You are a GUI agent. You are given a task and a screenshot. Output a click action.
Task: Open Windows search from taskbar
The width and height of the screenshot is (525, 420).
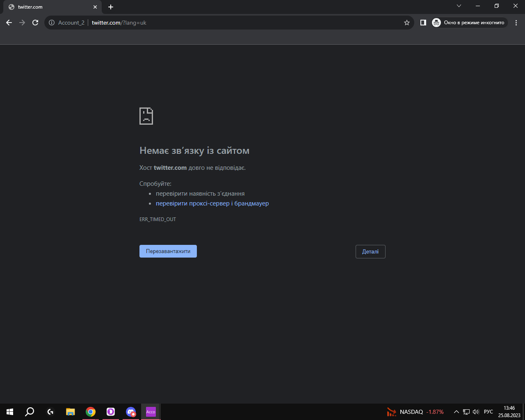click(30, 412)
